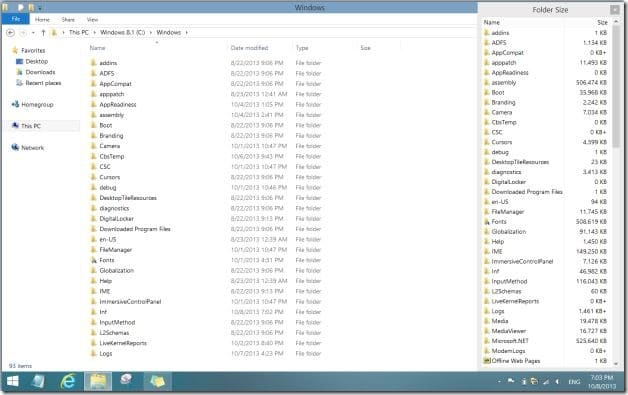Open the volume icon in the system tray

[x=557, y=382]
